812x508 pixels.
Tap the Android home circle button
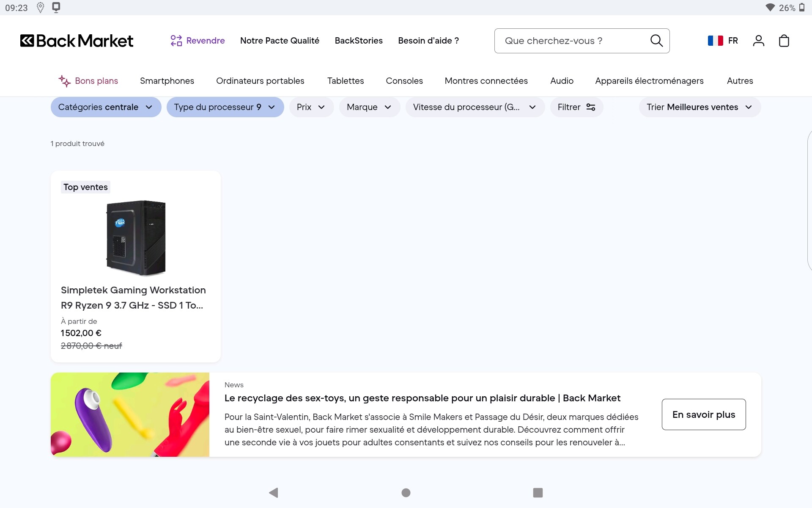pos(406,493)
